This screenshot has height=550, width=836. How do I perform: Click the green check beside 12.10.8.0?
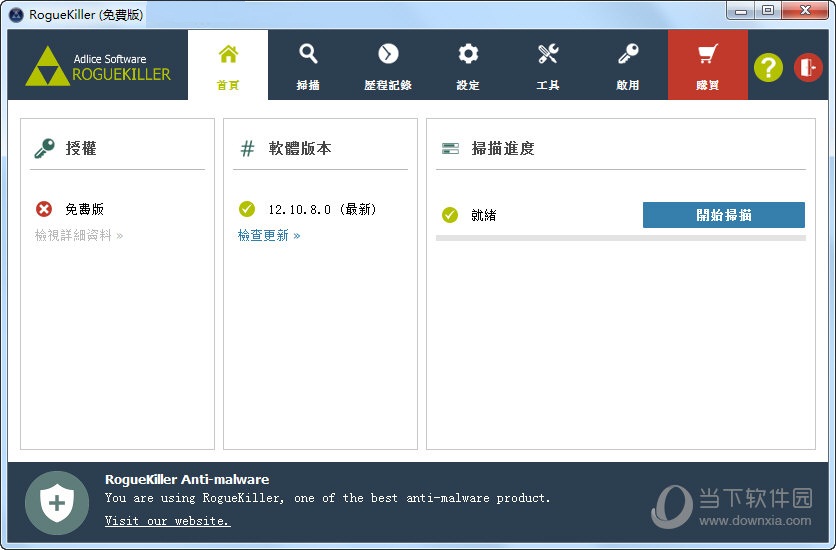click(x=247, y=209)
